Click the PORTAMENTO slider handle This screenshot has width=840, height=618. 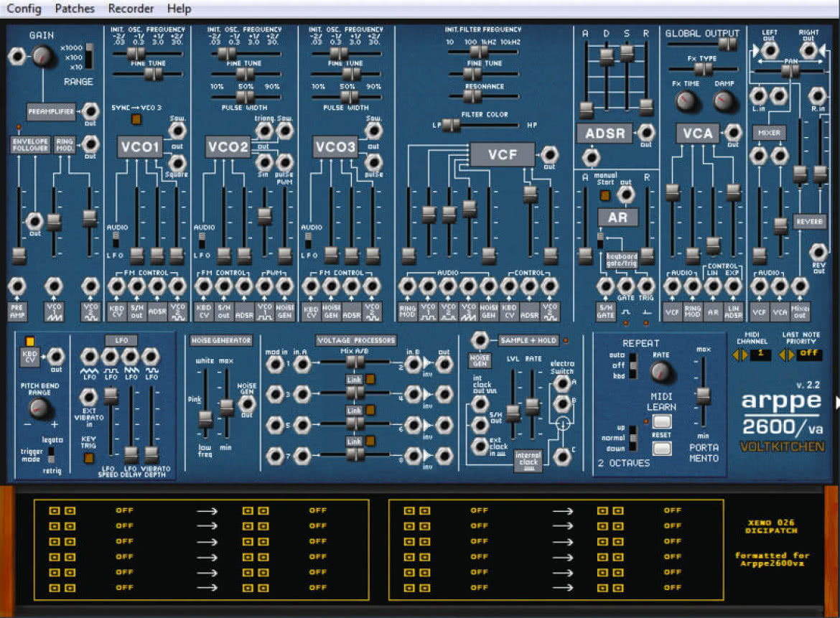pos(703,395)
